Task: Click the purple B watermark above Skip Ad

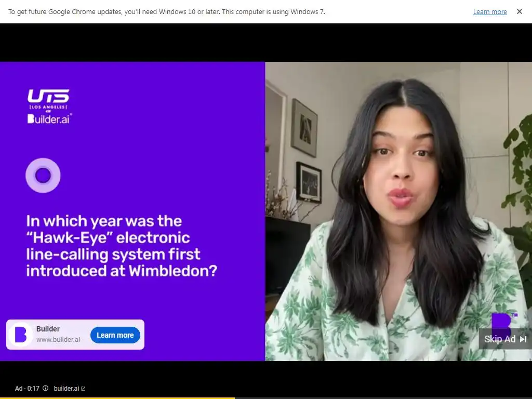Action: click(x=503, y=321)
